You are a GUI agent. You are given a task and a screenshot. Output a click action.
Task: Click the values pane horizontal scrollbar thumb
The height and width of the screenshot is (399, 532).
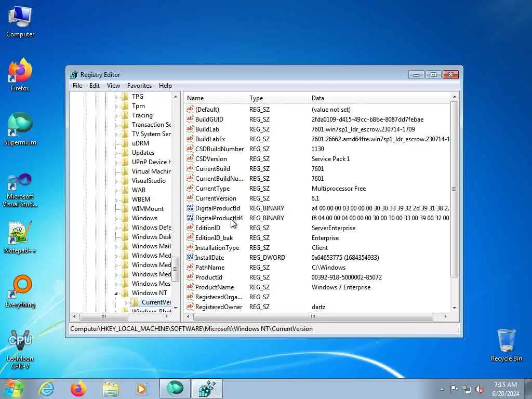pos(313,316)
